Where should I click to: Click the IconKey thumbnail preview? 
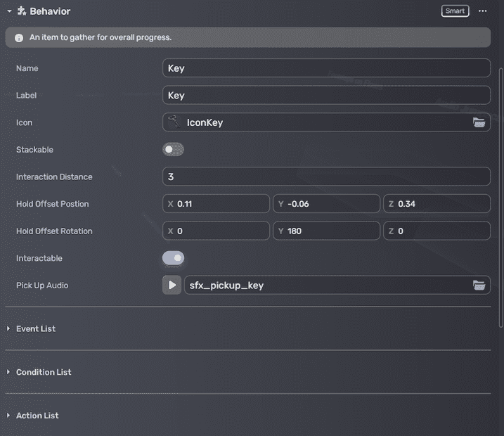[173, 122]
